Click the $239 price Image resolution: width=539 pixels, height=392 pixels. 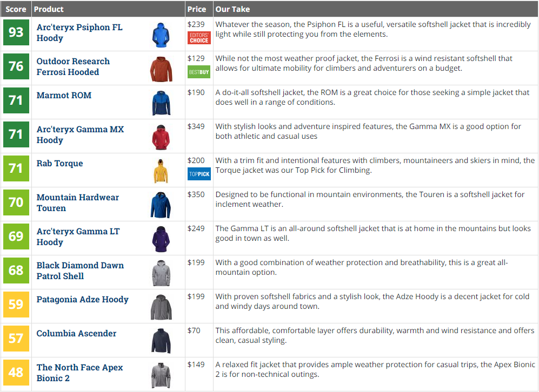click(x=196, y=24)
